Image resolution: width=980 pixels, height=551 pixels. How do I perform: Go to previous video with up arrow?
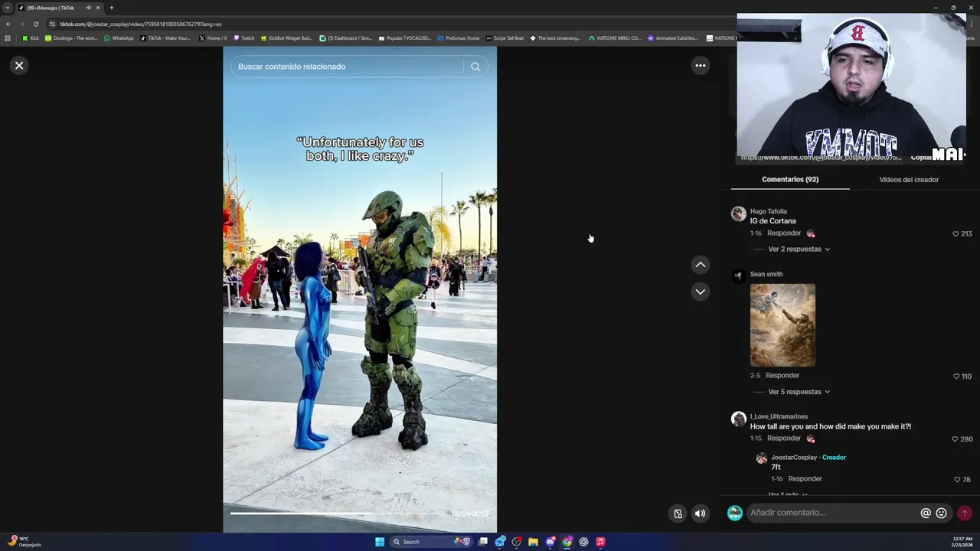tap(700, 265)
